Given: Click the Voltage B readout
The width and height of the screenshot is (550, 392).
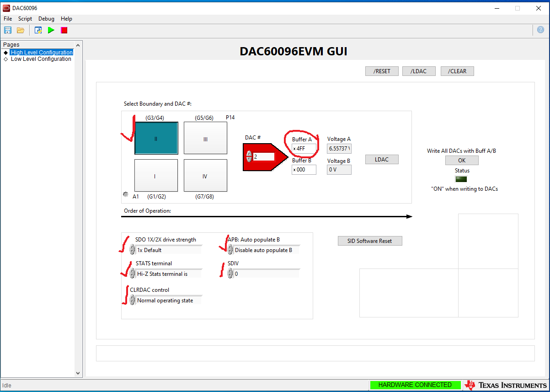Looking at the screenshot, I should point(339,169).
